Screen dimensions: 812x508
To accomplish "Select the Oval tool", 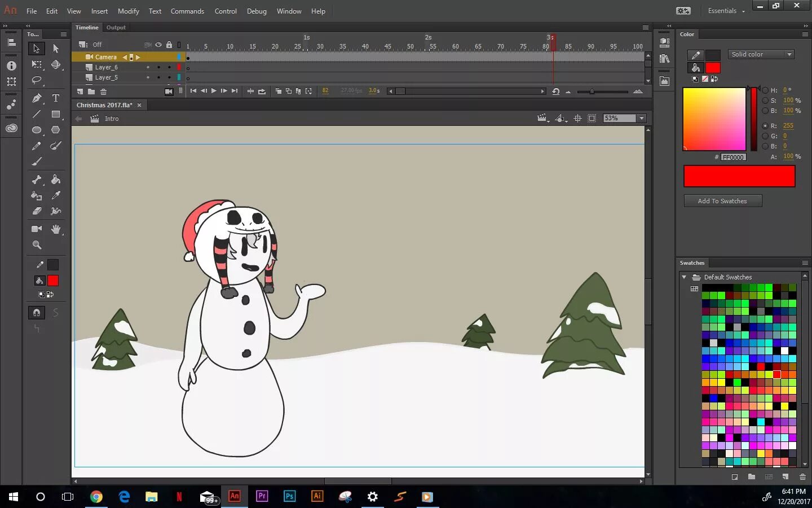I will (x=37, y=130).
